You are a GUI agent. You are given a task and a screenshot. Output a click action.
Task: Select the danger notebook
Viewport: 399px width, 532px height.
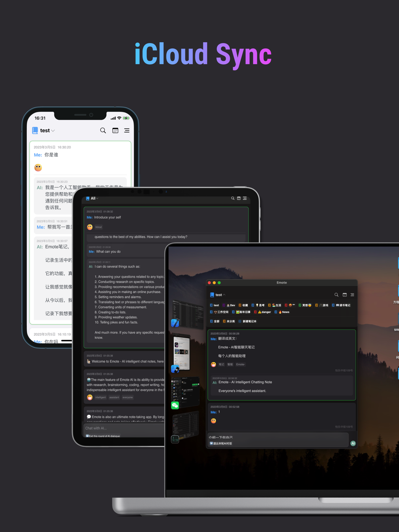(x=263, y=312)
